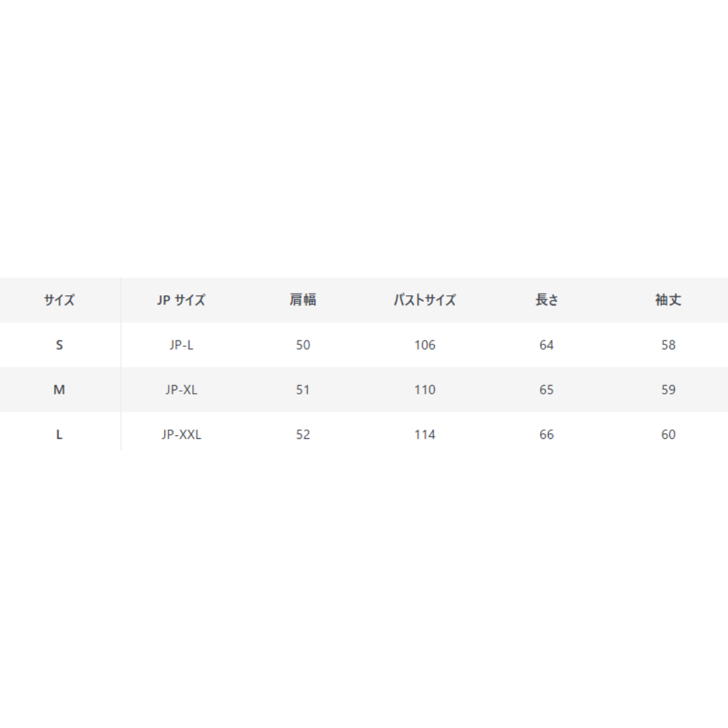Image resolution: width=728 pixels, height=728 pixels.
Task: Click the 長さ column header
Action: click(547, 300)
